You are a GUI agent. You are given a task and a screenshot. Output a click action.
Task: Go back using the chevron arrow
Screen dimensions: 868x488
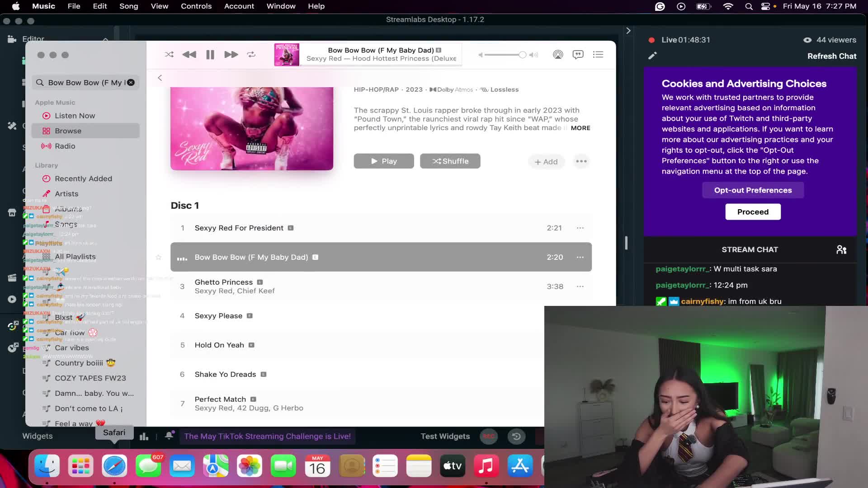(160, 78)
